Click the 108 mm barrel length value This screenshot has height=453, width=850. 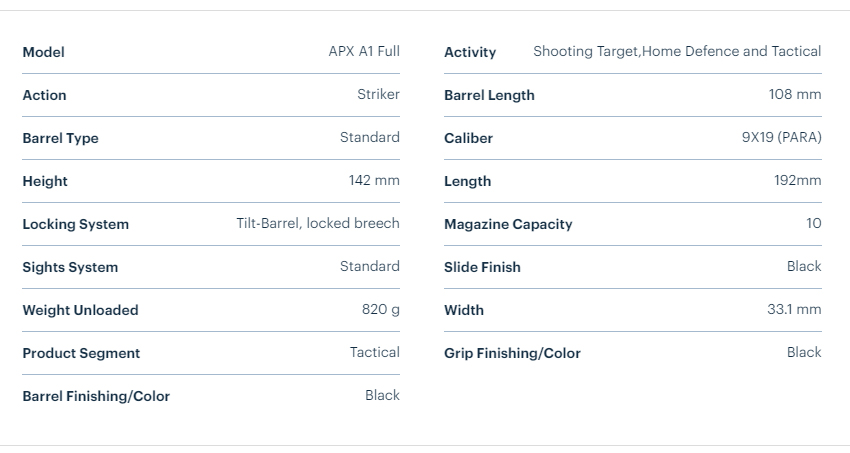(x=794, y=94)
